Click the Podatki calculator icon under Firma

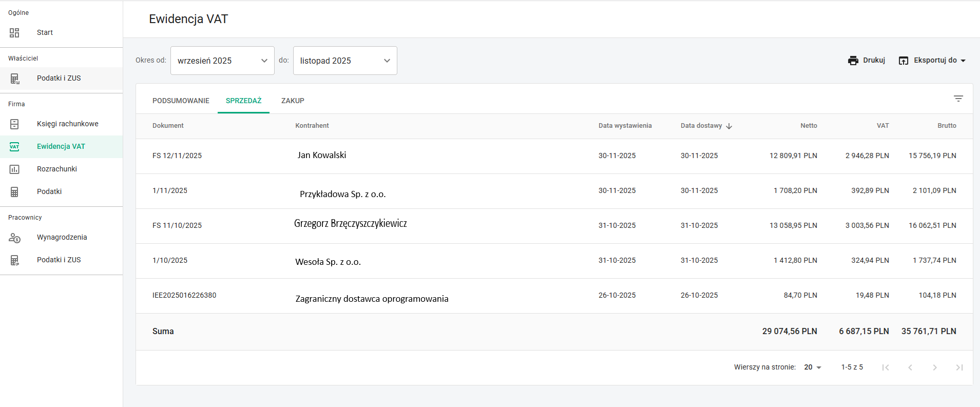click(14, 192)
